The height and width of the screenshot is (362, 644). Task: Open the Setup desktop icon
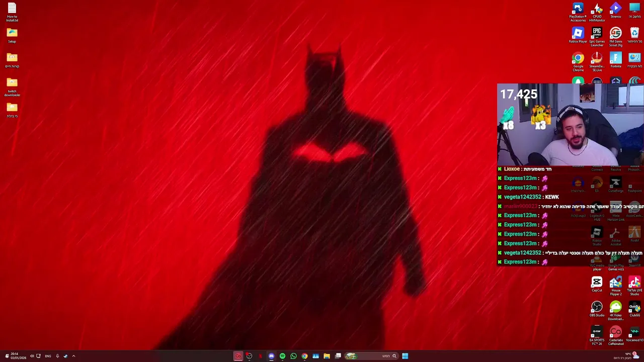click(x=12, y=36)
